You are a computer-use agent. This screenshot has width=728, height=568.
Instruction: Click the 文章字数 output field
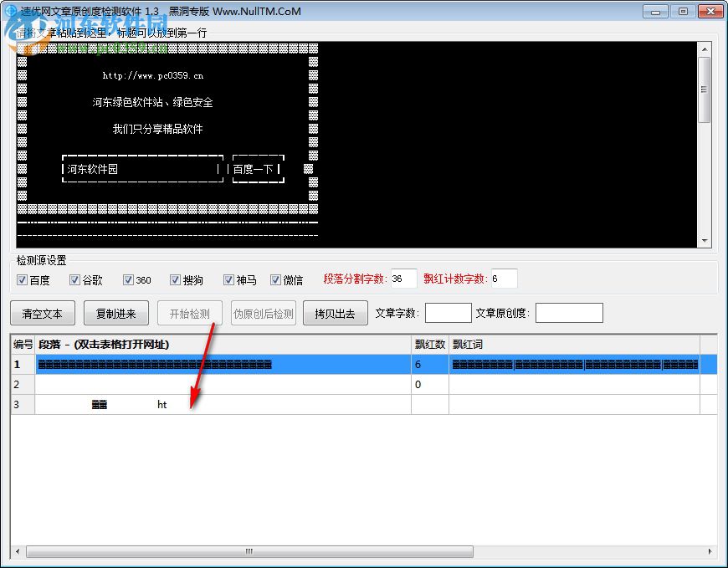tap(448, 313)
